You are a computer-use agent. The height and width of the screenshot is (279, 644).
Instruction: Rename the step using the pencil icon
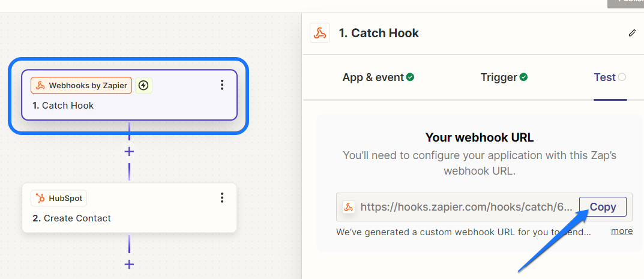point(632,33)
